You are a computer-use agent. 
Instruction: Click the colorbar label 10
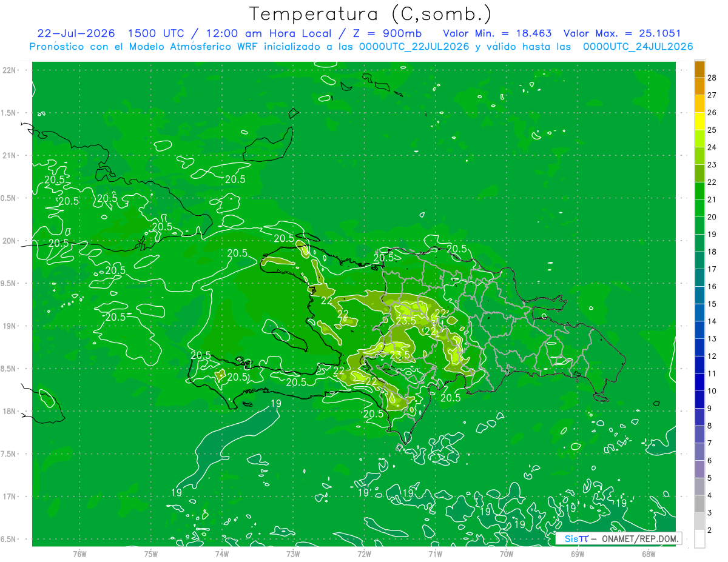(x=712, y=391)
